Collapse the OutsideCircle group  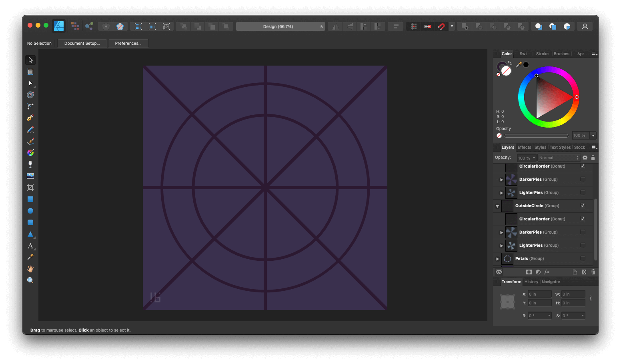(x=497, y=206)
